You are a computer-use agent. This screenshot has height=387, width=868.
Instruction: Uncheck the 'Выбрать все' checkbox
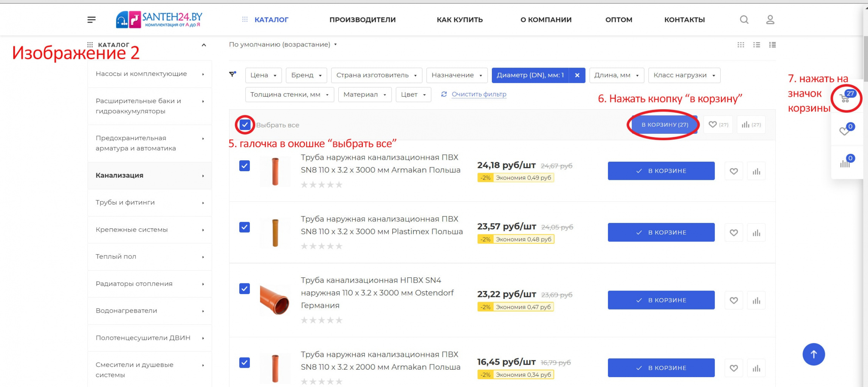(x=245, y=125)
